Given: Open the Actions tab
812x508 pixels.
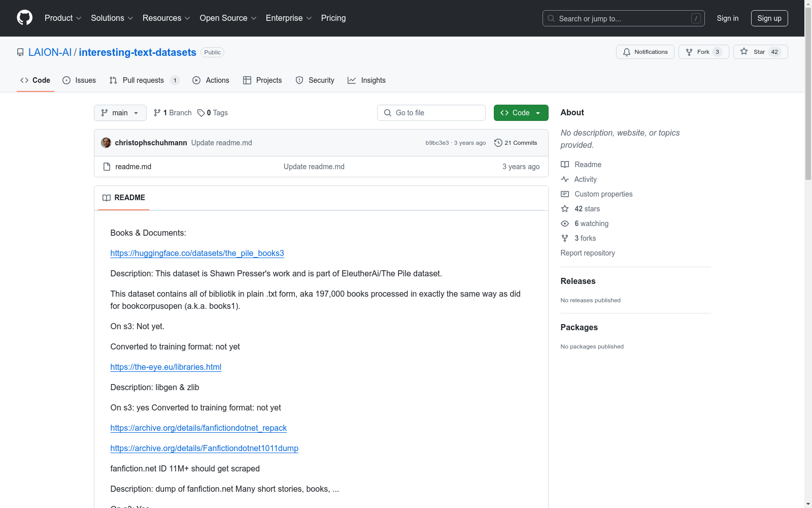Looking at the screenshot, I should coord(211,80).
